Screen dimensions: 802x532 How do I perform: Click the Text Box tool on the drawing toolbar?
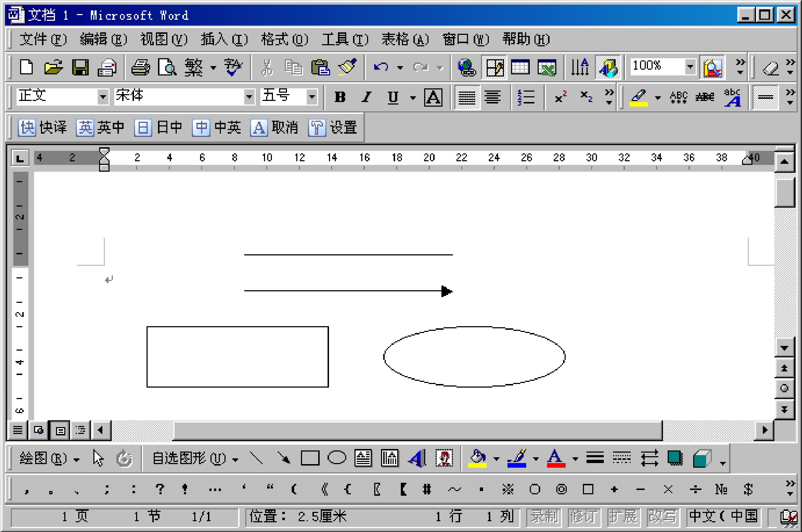click(x=363, y=458)
